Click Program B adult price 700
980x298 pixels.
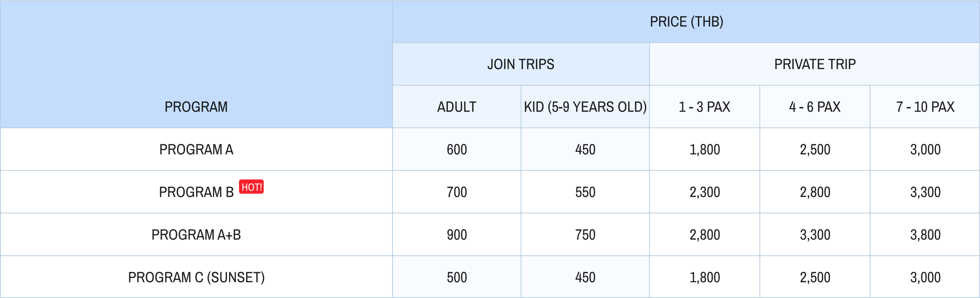click(456, 192)
